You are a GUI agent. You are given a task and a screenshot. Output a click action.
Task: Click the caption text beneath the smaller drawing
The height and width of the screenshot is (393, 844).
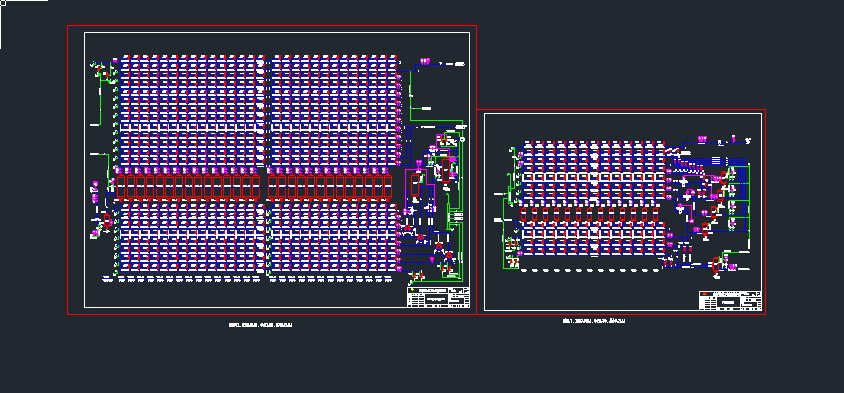pos(594,321)
